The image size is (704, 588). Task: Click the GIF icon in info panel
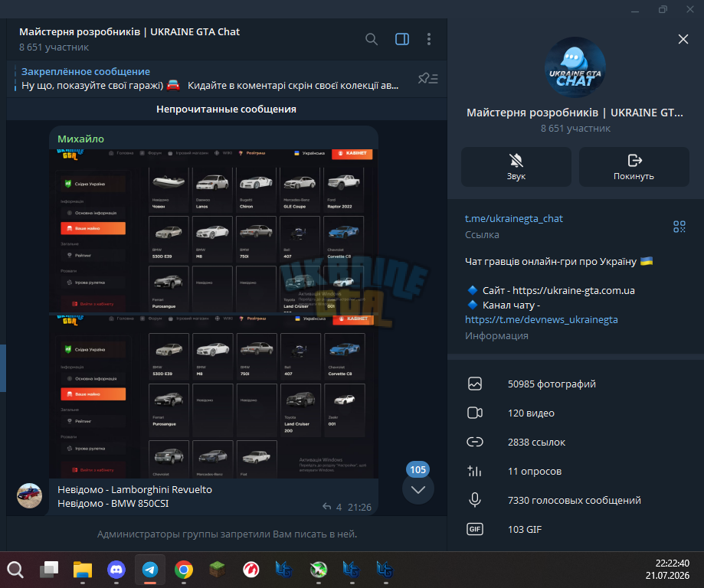[x=475, y=529]
